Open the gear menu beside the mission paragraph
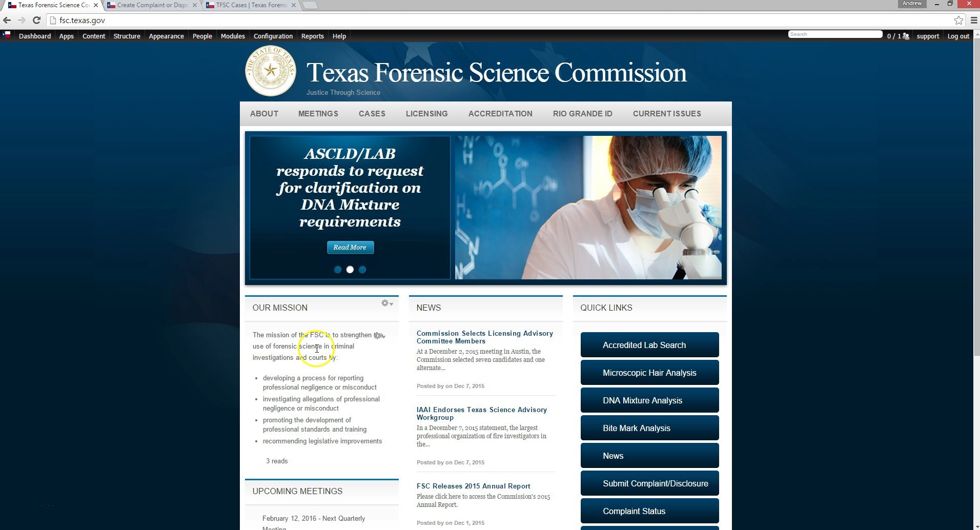This screenshot has width=980, height=530. coord(380,336)
